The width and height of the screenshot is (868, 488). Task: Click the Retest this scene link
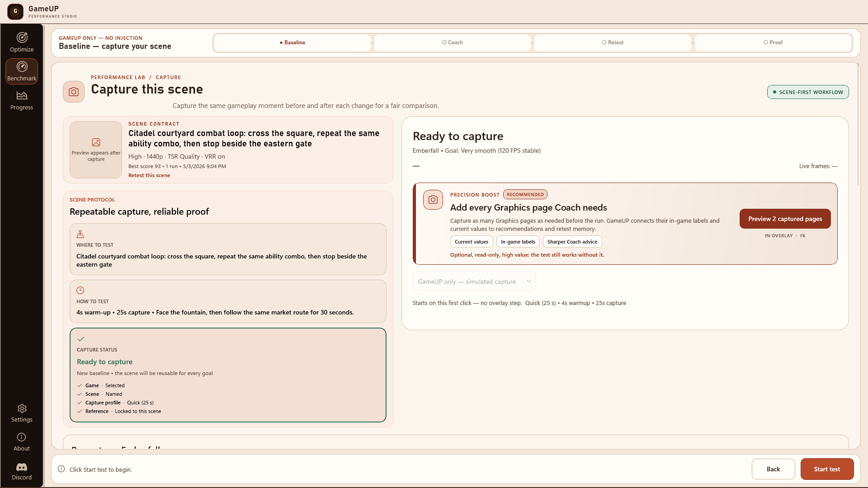149,175
